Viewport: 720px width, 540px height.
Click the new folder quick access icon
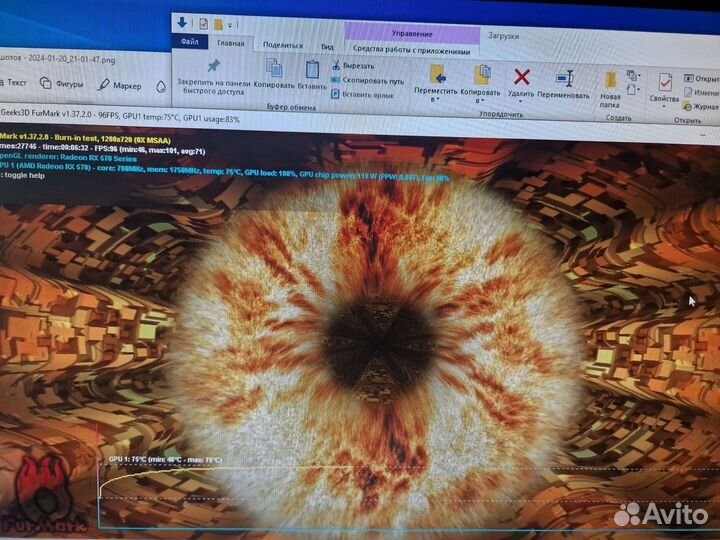[x=218, y=24]
